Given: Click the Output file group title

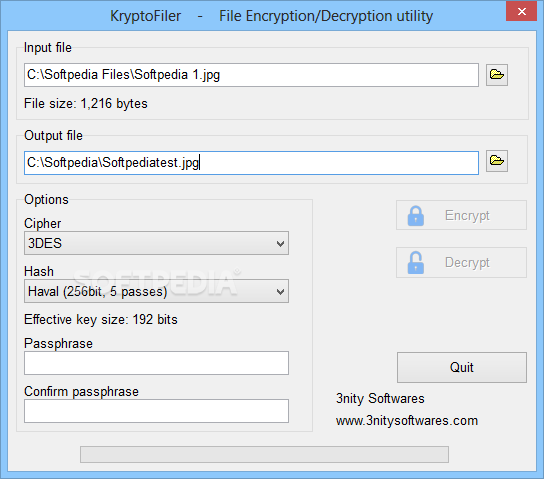Looking at the screenshot, I should [53, 136].
